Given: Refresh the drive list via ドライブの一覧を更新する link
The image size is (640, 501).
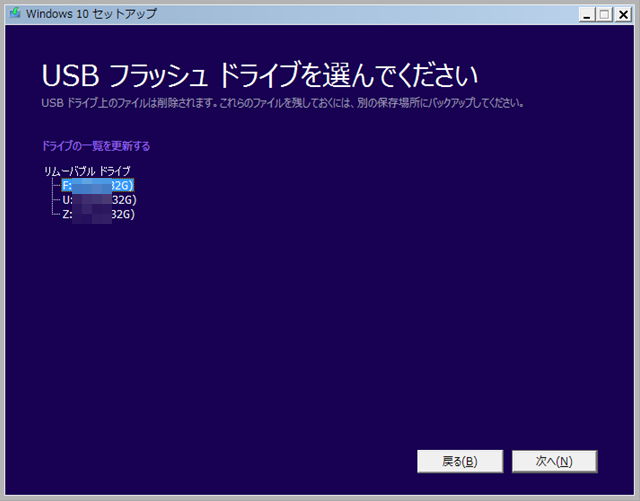Looking at the screenshot, I should [x=96, y=146].
